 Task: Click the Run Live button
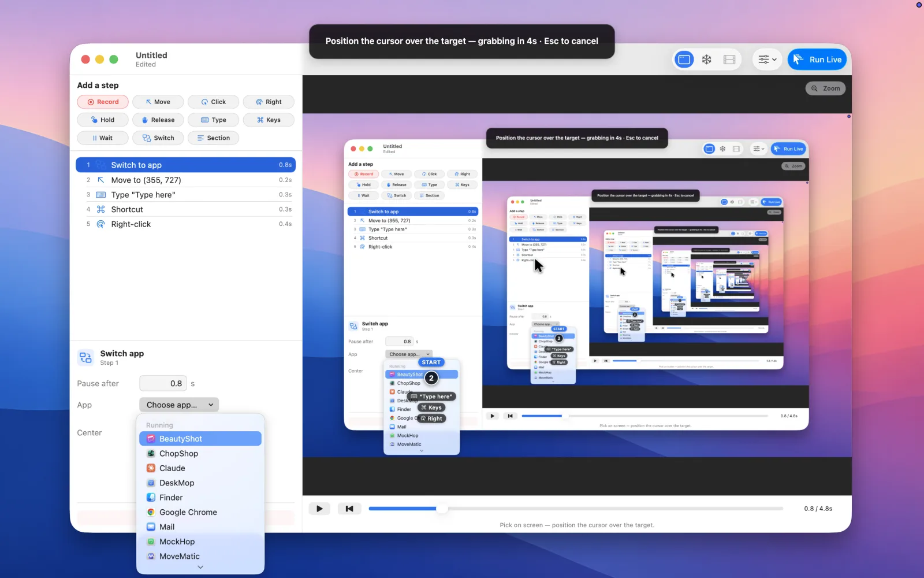coord(817,60)
